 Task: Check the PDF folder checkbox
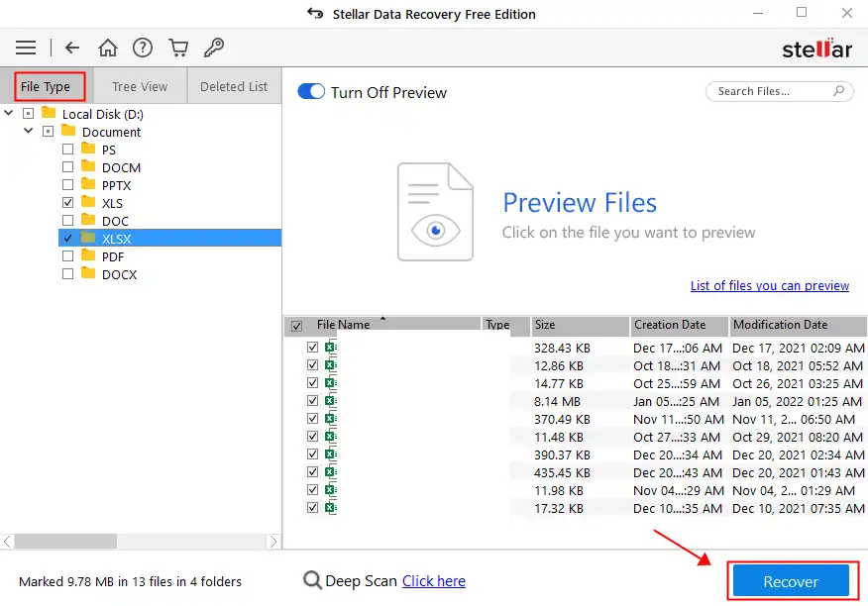(x=67, y=255)
